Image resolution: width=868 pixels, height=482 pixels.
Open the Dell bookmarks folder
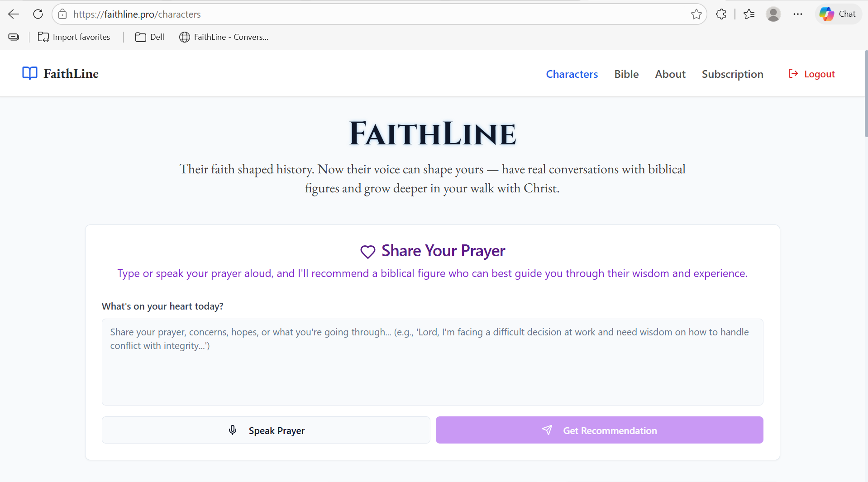click(149, 37)
